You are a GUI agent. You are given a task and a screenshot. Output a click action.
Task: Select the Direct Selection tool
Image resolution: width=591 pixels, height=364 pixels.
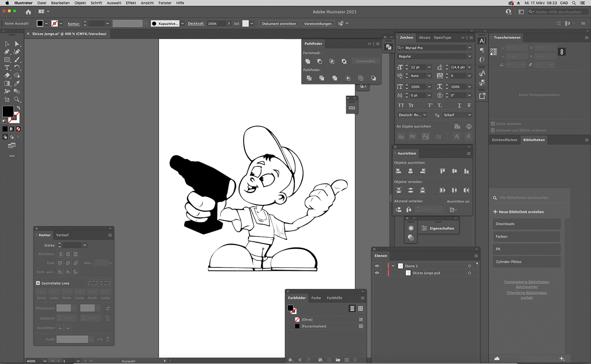(x=17, y=44)
